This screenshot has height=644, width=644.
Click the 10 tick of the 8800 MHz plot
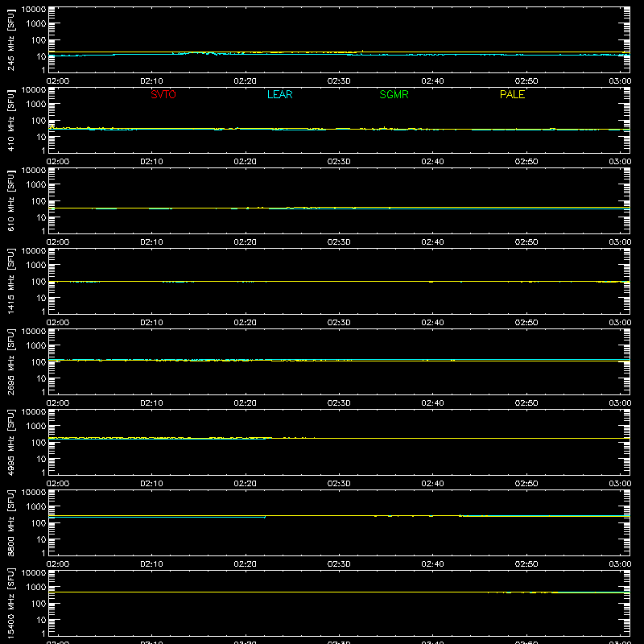point(41,539)
